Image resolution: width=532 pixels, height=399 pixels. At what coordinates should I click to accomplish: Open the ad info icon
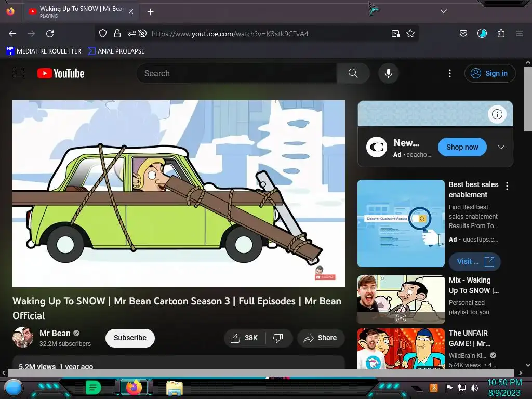pyautogui.click(x=497, y=114)
